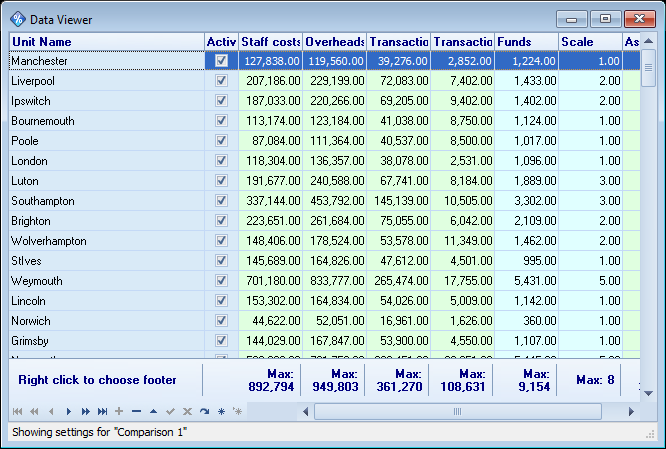Click the footer cell Max: 108,631
Screen dimensions: 666x449
coord(463,380)
